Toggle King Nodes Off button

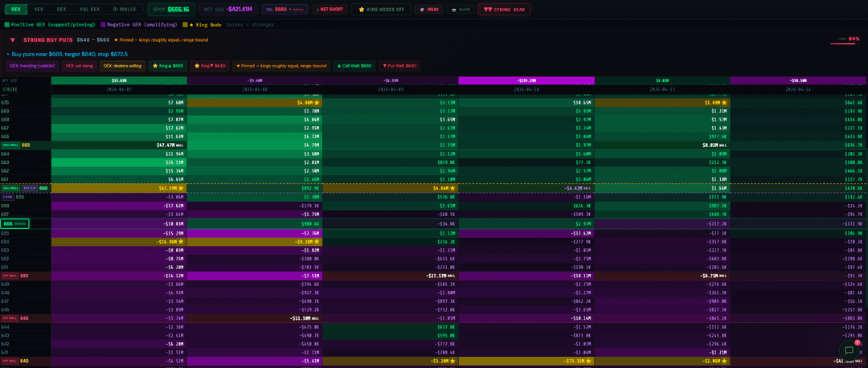click(381, 10)
